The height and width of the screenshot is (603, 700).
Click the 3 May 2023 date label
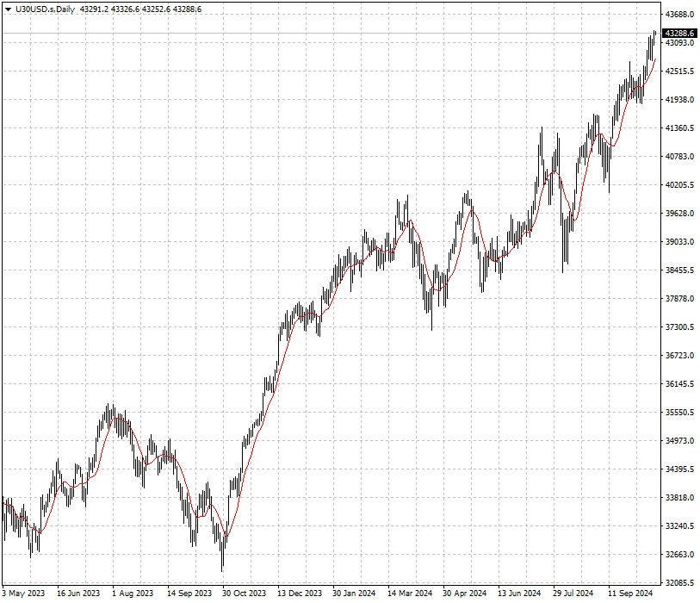(x=24, y=594)
